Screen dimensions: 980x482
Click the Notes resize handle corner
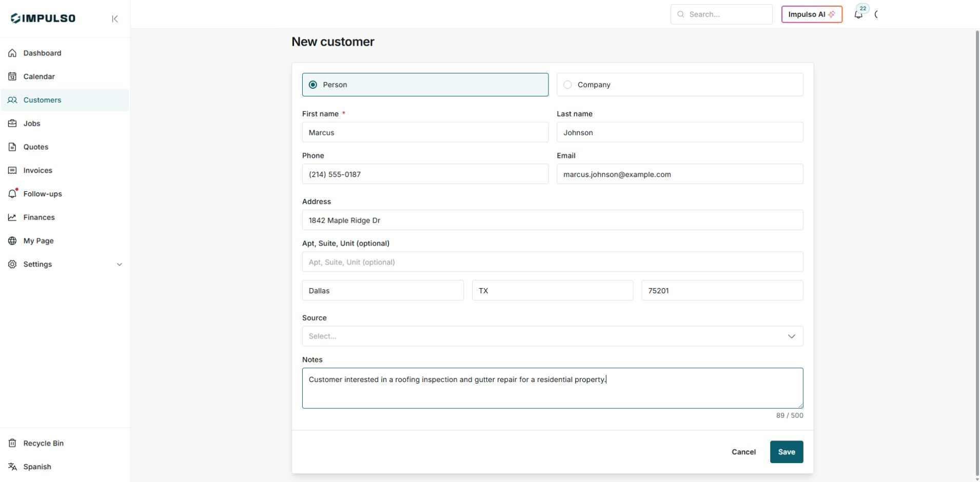click(x=800, y=405)
